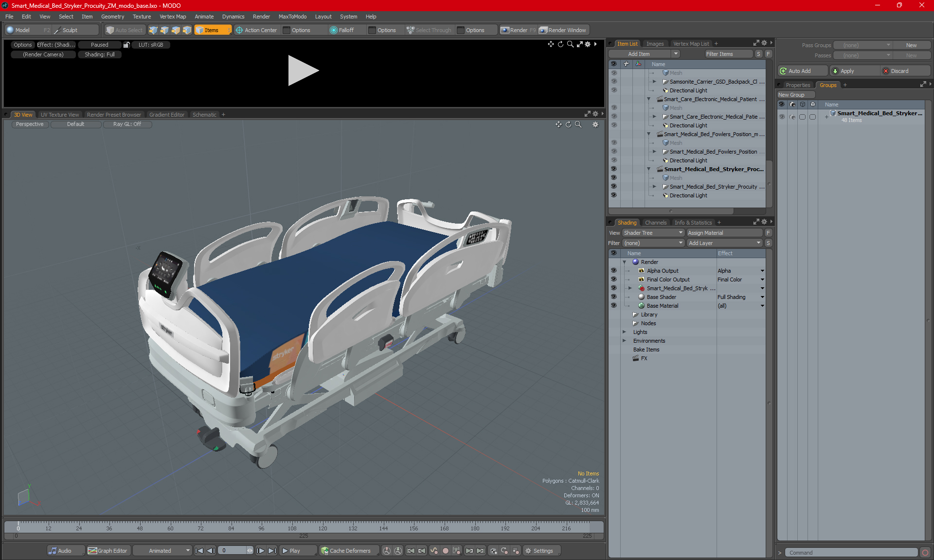Toggle visibility of Smart_Medical_Bed_Stryker_Proc scene item
This screenshot has width=934, height=560.
(x=613, y=169)
